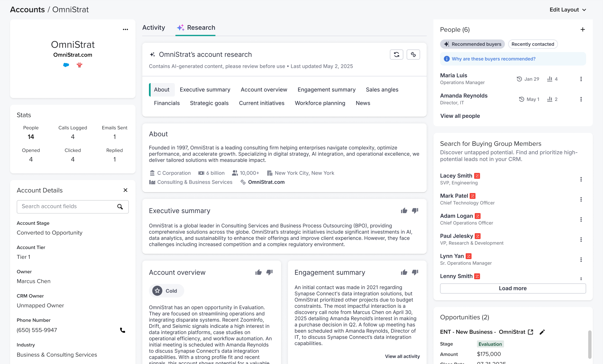Click the Marcus Chen owner value

(34, 281)
